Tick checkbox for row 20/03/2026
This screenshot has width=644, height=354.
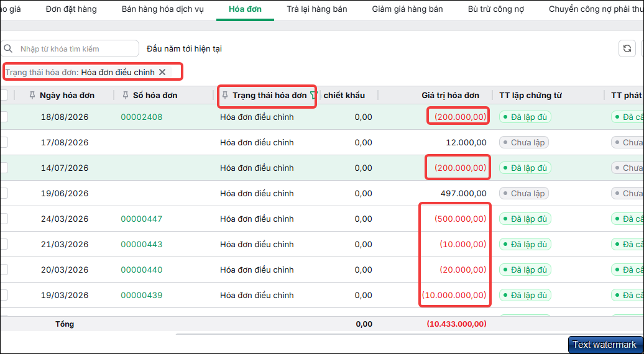3,270
